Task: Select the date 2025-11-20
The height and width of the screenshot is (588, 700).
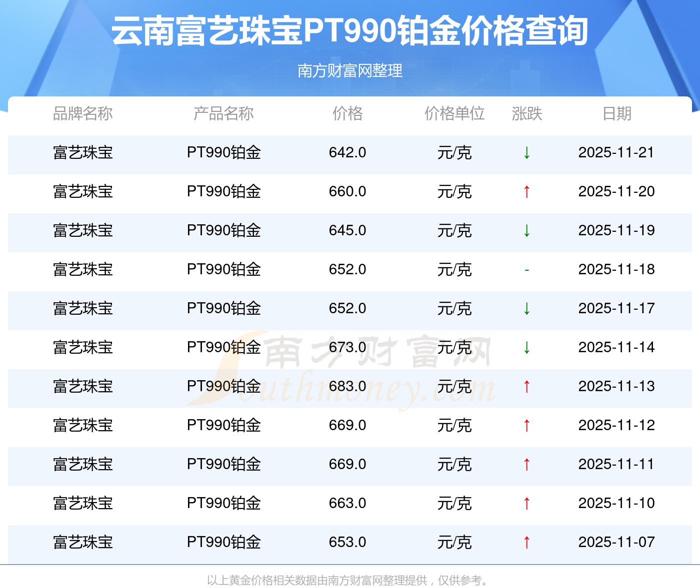Action: [616, 191]
